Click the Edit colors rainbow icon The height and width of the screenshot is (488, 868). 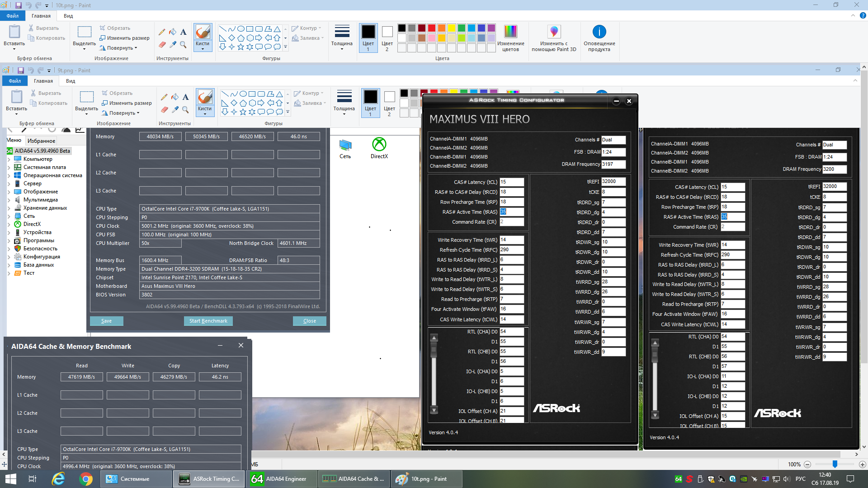[x=510, y=32]
